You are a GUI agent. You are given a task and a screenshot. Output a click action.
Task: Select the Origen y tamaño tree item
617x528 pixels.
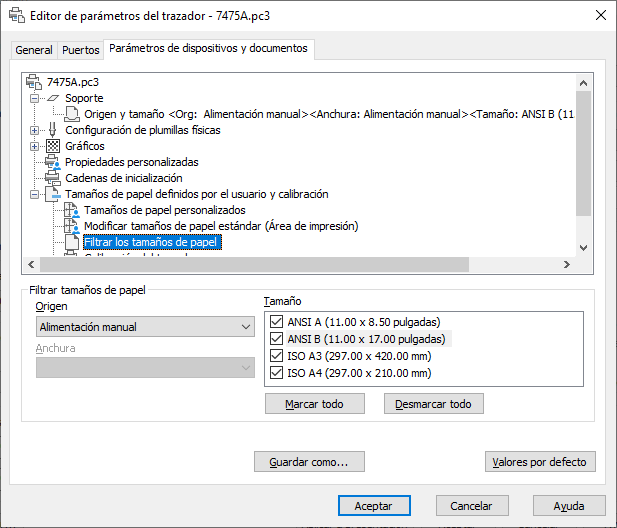tap(329, 114)
